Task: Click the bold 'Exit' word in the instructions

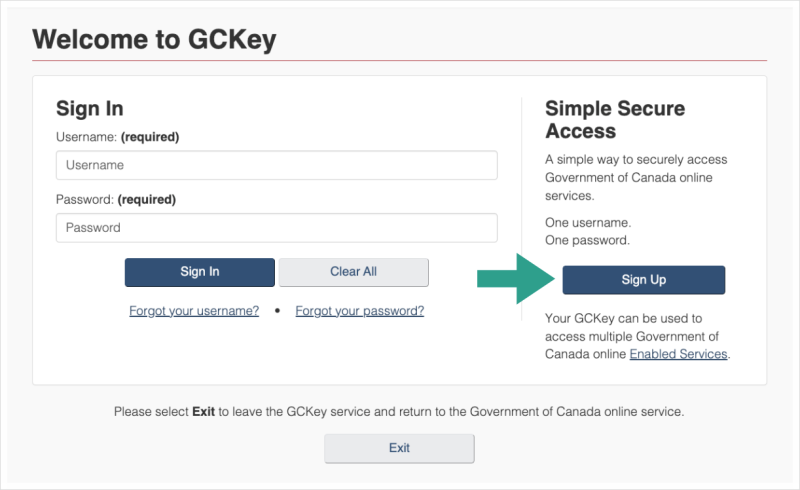Action: tap(204, 411)
